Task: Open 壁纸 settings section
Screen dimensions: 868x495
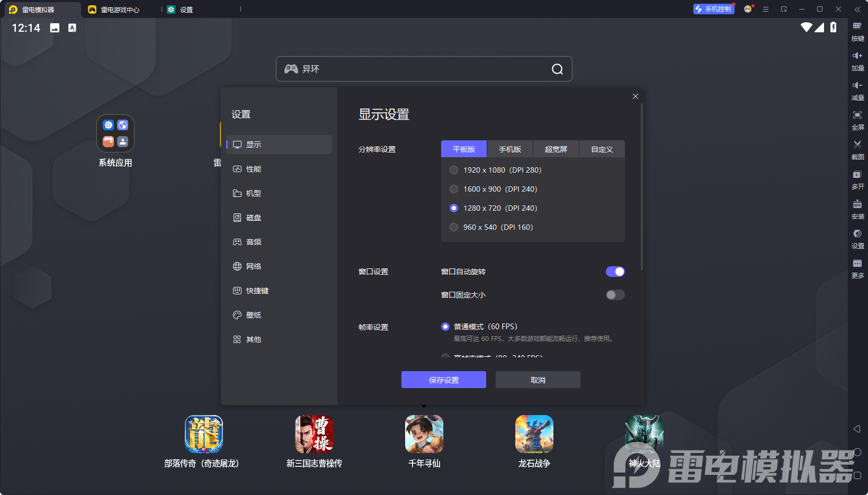Action: (x=279, y=315)
